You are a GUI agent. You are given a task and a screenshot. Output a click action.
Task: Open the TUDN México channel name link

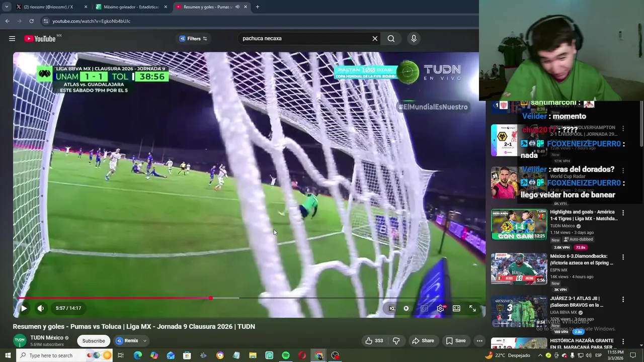tap(47, 338)
